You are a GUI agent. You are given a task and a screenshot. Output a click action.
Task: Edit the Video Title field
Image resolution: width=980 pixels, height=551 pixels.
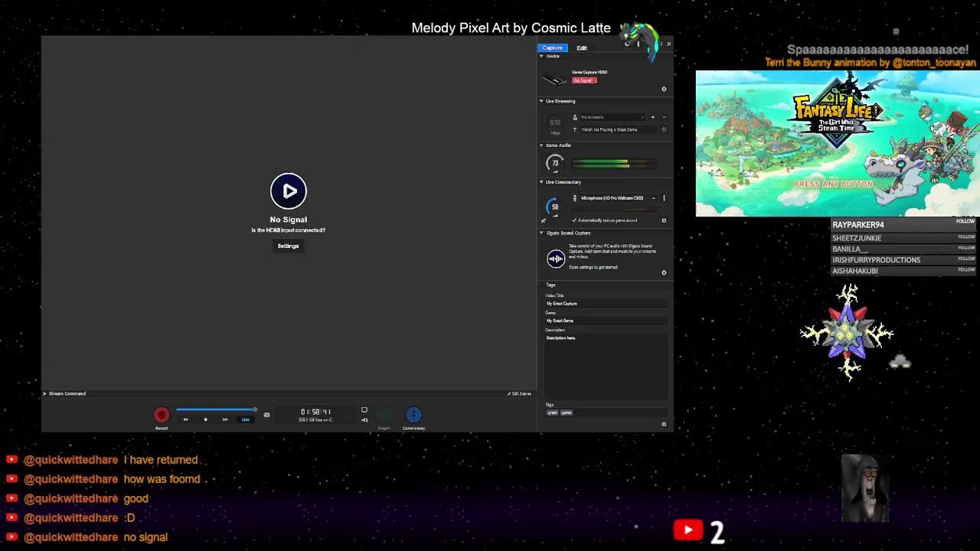coord(606,304)
